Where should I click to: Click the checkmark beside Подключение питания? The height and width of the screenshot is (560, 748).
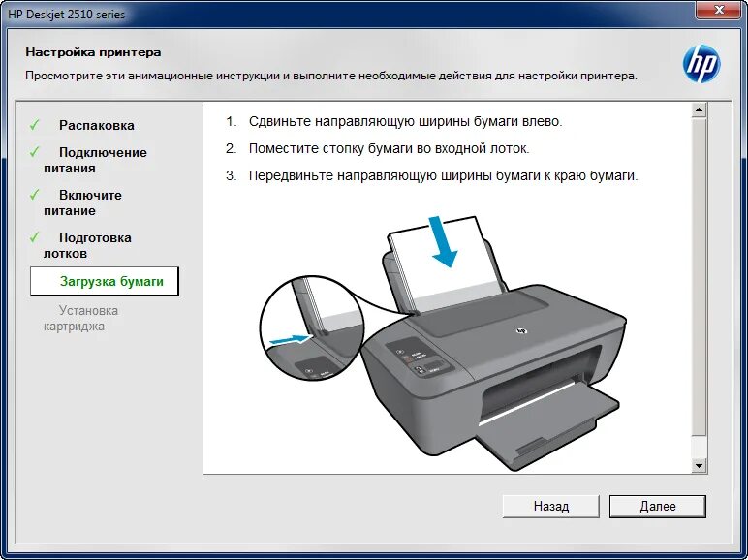[x=34, y=152]
